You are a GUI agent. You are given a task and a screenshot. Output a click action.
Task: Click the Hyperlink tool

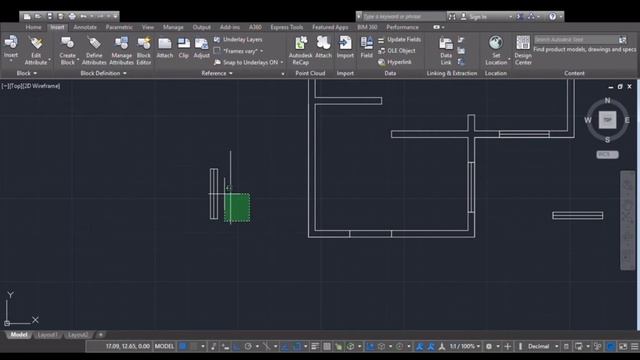point(395,62)
